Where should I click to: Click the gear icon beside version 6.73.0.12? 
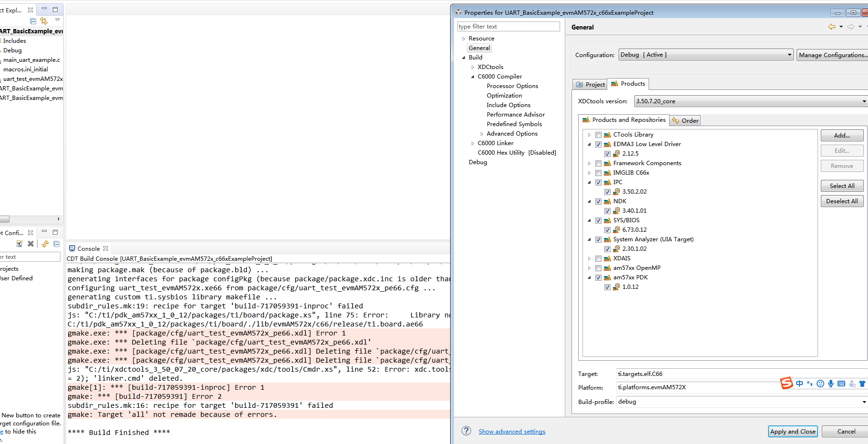[616, 229]
